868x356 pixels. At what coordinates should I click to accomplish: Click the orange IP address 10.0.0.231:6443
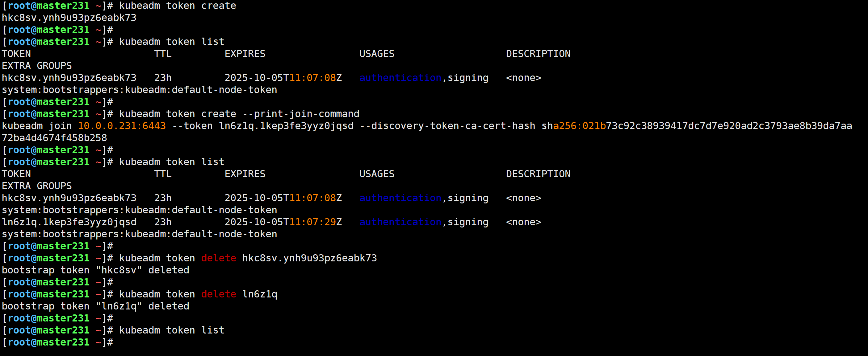(x=122, y=126)
